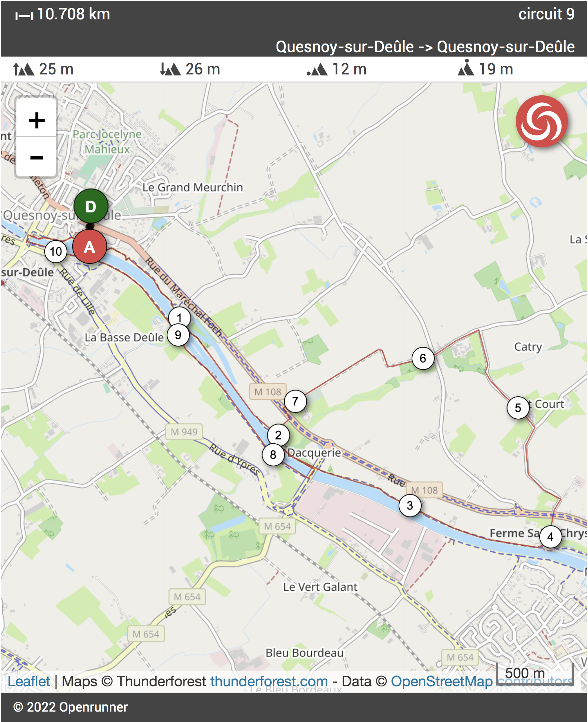Select the red A arrival marker
This screenshot has height=722, width=588.
click(90, 246)
